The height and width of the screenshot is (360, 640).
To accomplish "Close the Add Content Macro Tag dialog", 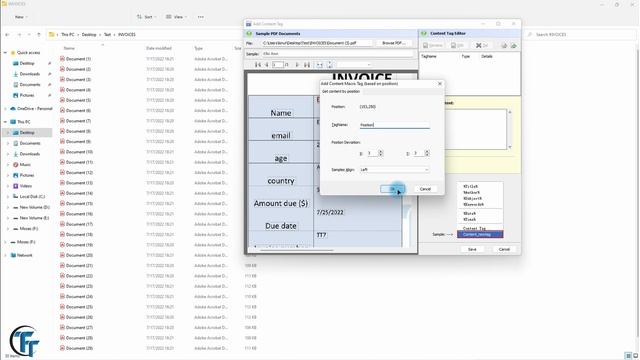I will tap(440, 84).
